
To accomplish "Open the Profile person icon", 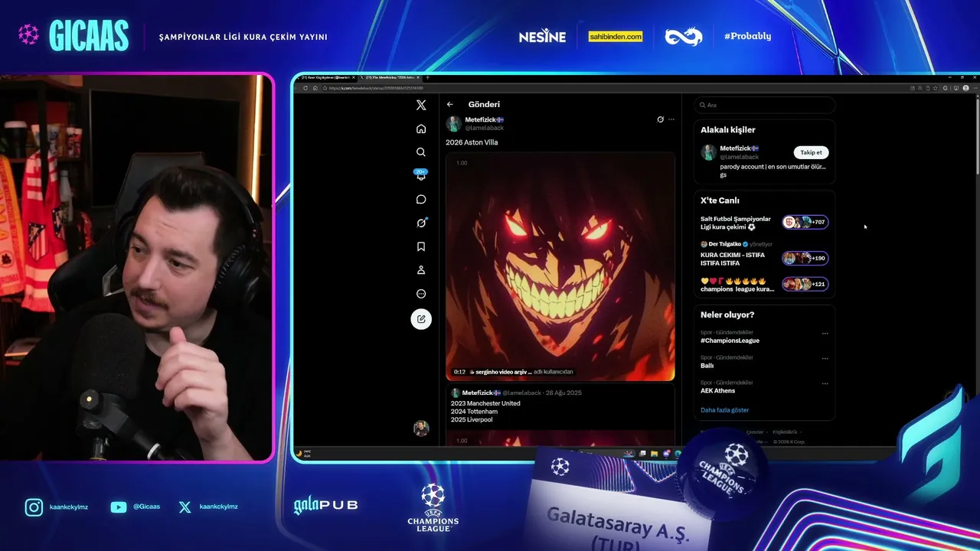I will coord(421,270).
